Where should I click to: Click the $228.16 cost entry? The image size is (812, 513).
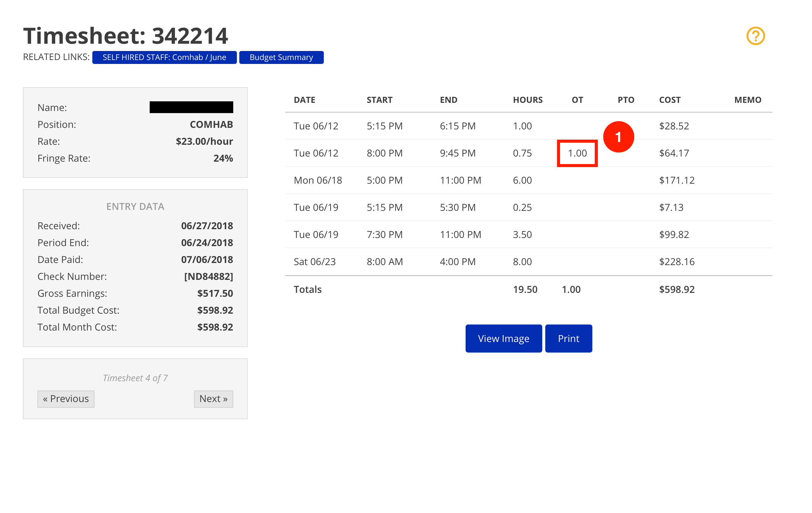[677, 261]
